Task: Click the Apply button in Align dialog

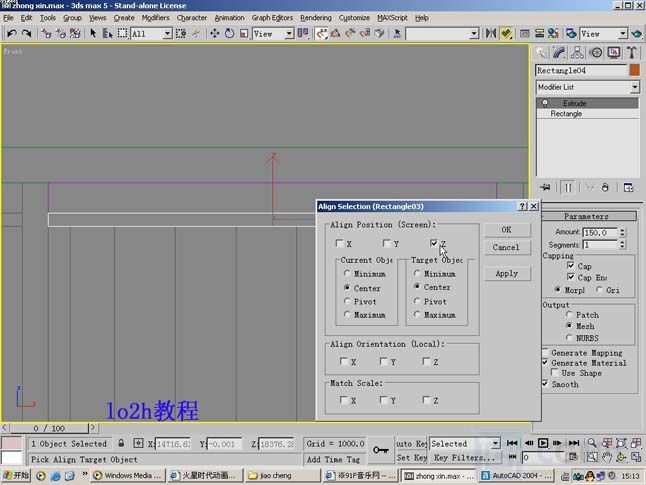Action: 507,273
